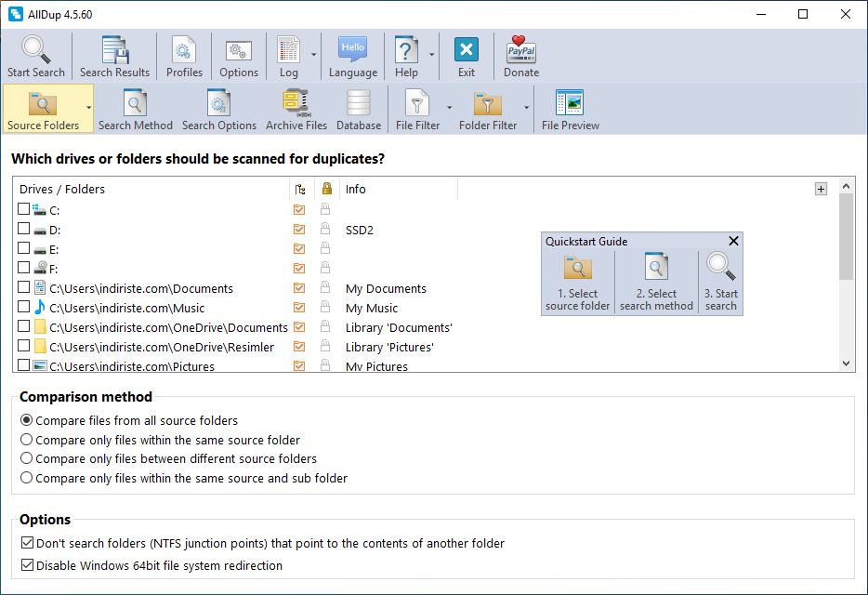Click Quickstart step 1 Select source folder
Screen dimensions: 868x595
[x=577, y=283]
